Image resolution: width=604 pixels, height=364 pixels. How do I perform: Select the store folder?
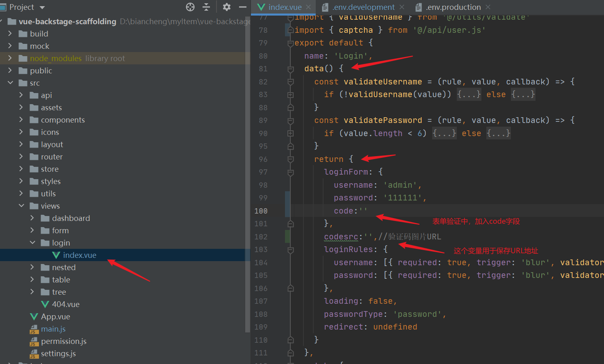coord(50,169)
